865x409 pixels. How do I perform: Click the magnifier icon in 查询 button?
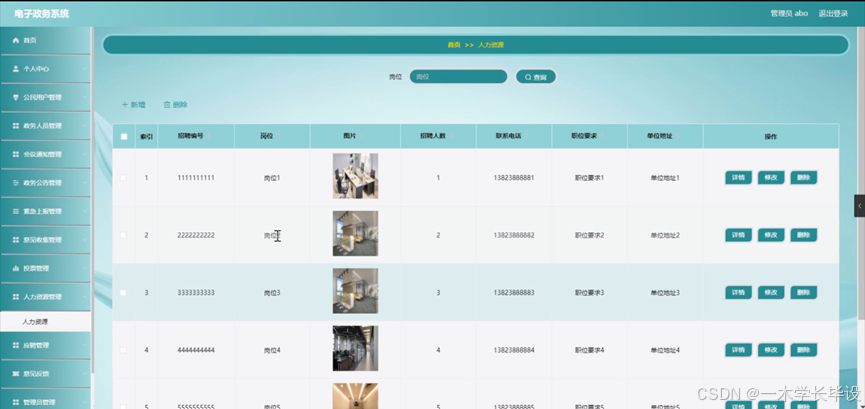[x=528, y=77]
